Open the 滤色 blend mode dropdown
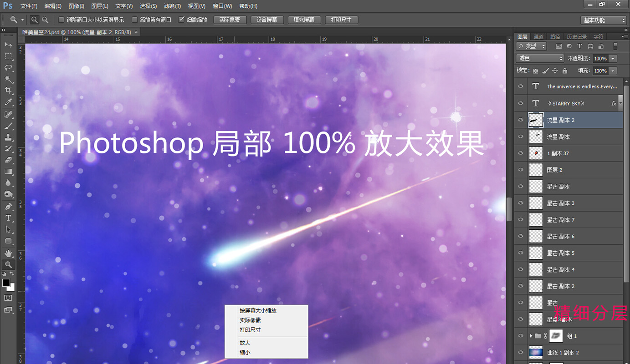The image size is (630, 364). (x=540, y=58)
